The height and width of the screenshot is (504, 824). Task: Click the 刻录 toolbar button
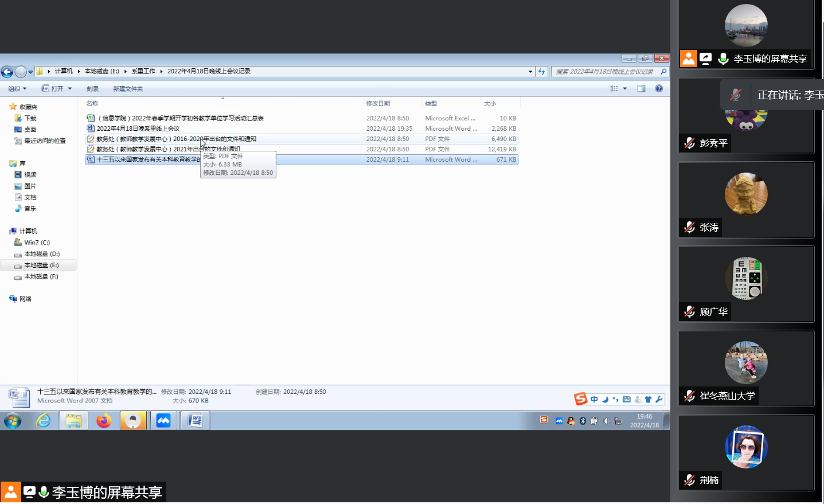pos(92,89)
